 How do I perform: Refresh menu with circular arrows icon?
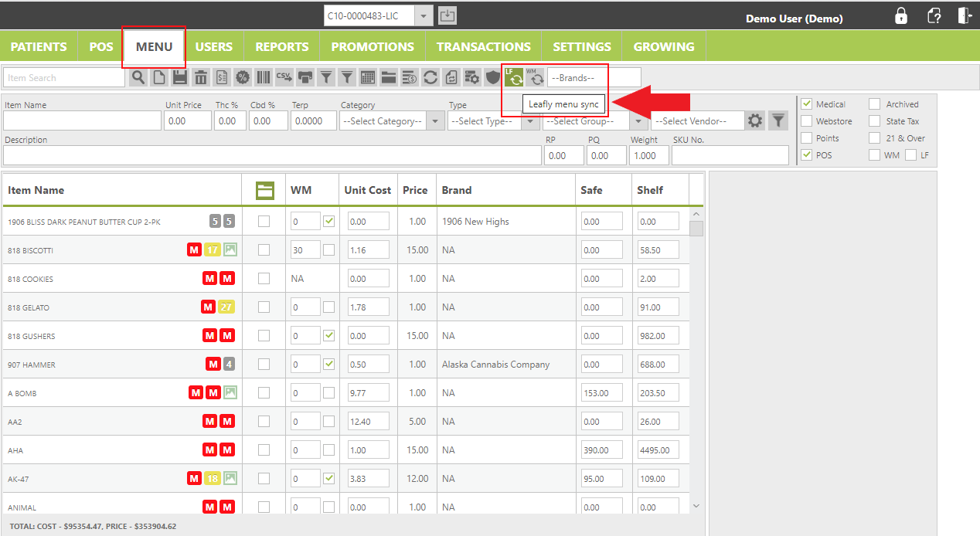click(430, 77)
